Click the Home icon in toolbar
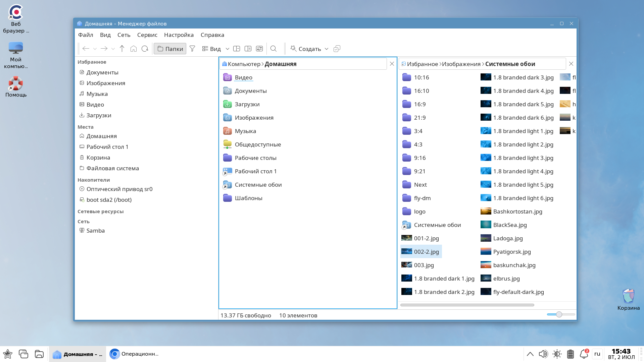Viewport: 644px width, 362px height. point(133,49)
